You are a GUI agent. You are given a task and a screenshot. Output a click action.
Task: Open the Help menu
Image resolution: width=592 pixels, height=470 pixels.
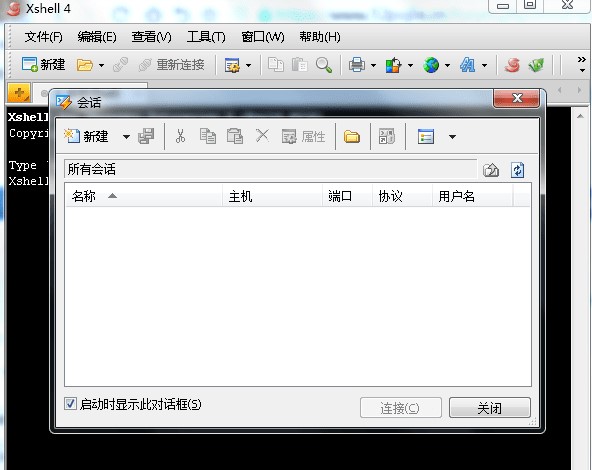coord(320,37)
